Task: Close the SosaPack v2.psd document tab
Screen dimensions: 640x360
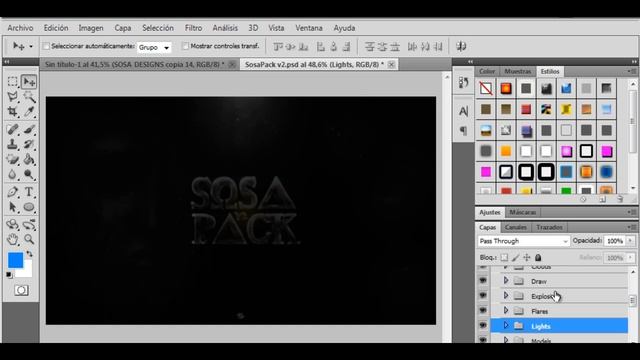Action: pos(391,64)
